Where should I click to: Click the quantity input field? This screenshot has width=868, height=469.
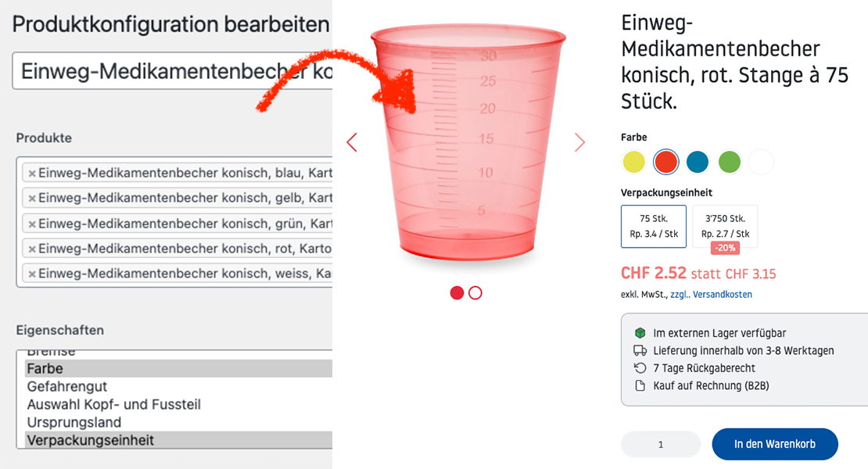(x=661, y=444)
